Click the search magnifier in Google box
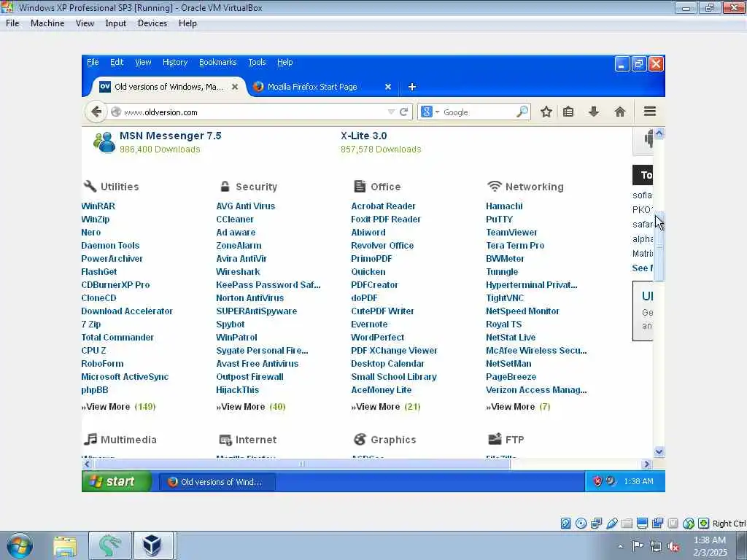The width and height of the screenshot is (747, 560). (522, 112)
